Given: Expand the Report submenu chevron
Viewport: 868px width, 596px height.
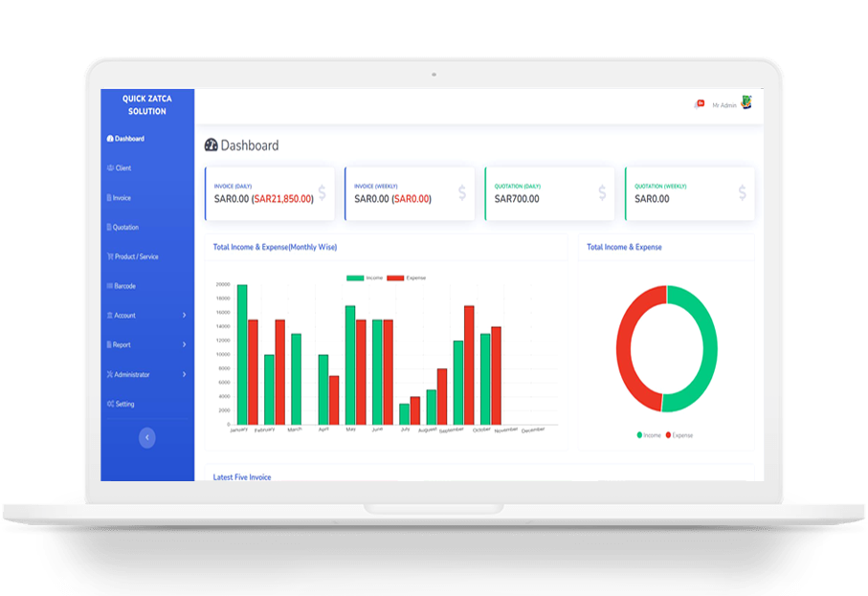Looking at the screenshot, I should [x=184, y=344].
